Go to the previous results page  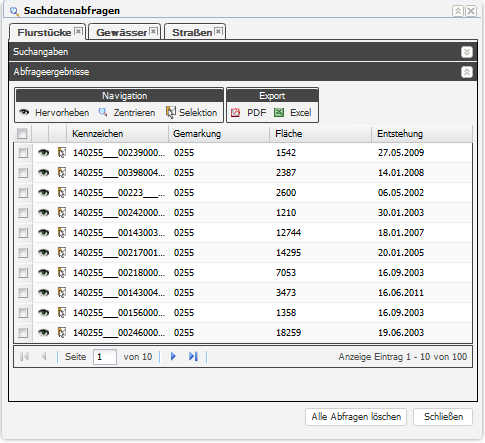click(43, 357)
